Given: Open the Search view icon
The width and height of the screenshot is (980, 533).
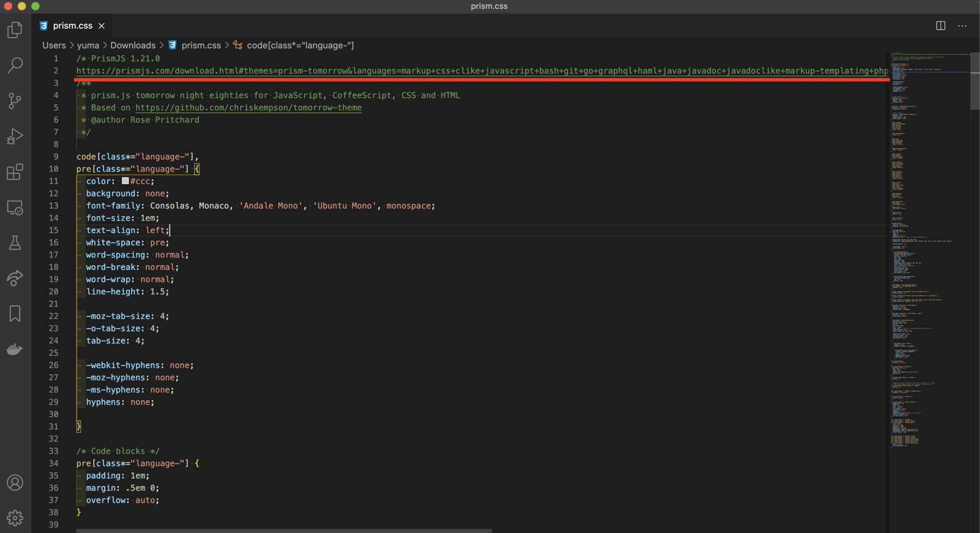Looking at the screenshot, I should 15,65.
